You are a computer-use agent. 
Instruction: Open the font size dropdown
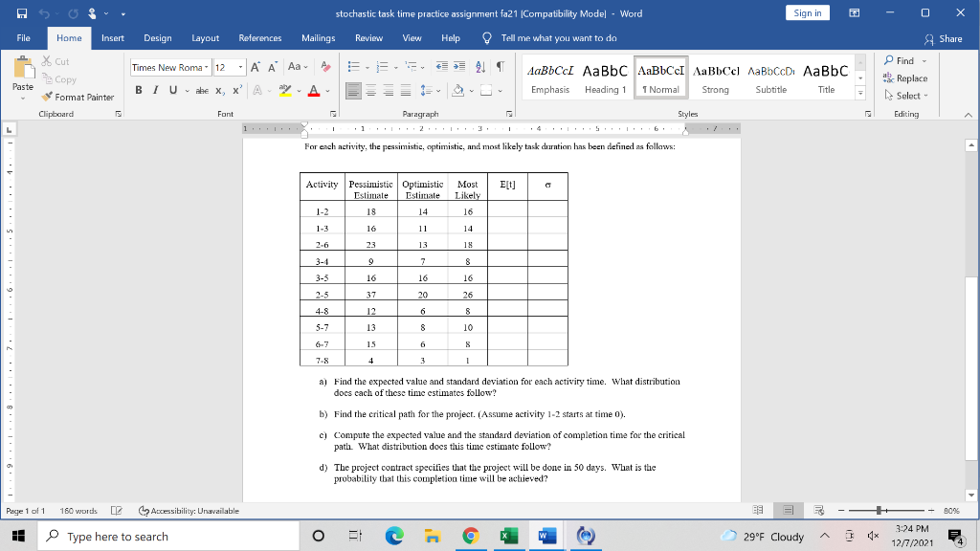(x=239, y=67)
